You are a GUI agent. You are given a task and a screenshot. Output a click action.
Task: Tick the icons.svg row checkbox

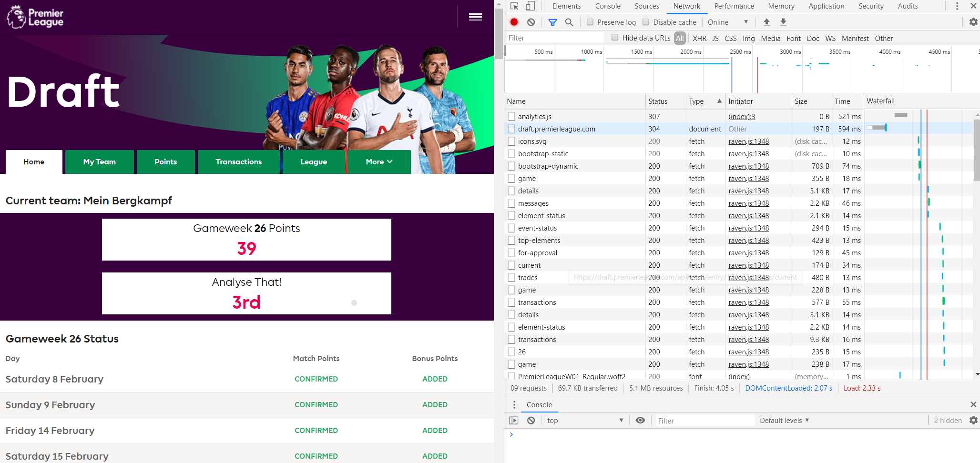tap(511, 141)
